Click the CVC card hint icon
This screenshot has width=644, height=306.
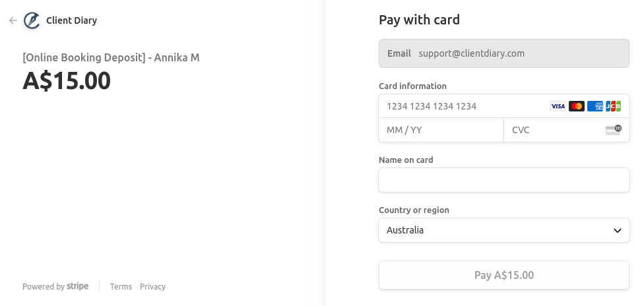613,130
